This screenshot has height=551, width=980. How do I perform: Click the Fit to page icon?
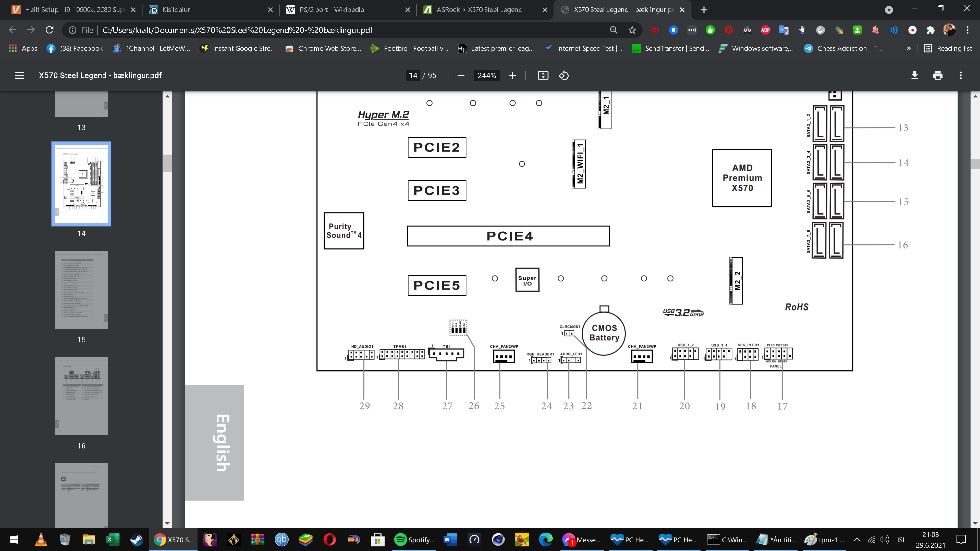[x=543, y=75]
